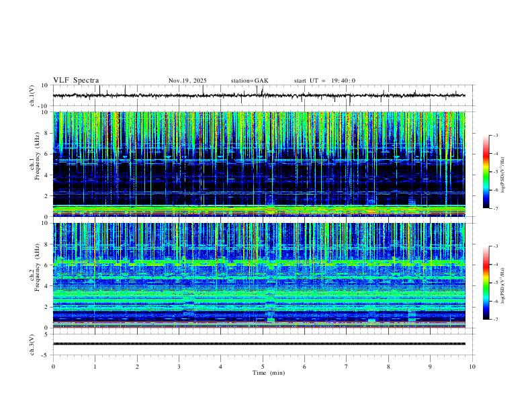The width and height of the screenshot is (532, 411).
Task: Click the "-10" tick on ch.1 voltage axis
Action: click(43, 106)
